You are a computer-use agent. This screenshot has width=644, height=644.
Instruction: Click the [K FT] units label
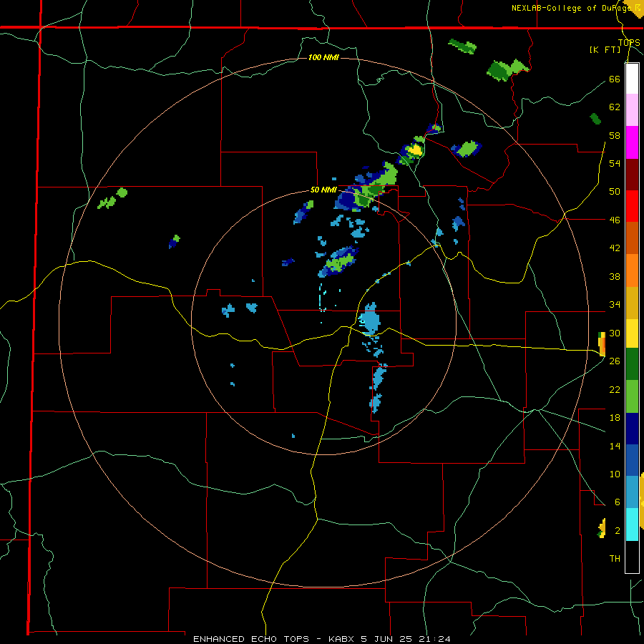(605, 49)
